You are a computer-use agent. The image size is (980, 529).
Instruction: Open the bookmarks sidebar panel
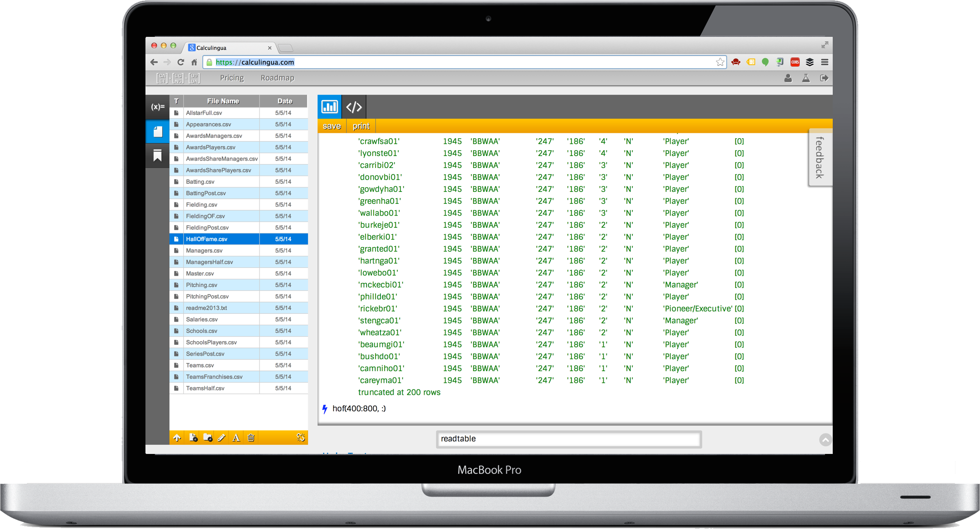[x=158, y=156]
